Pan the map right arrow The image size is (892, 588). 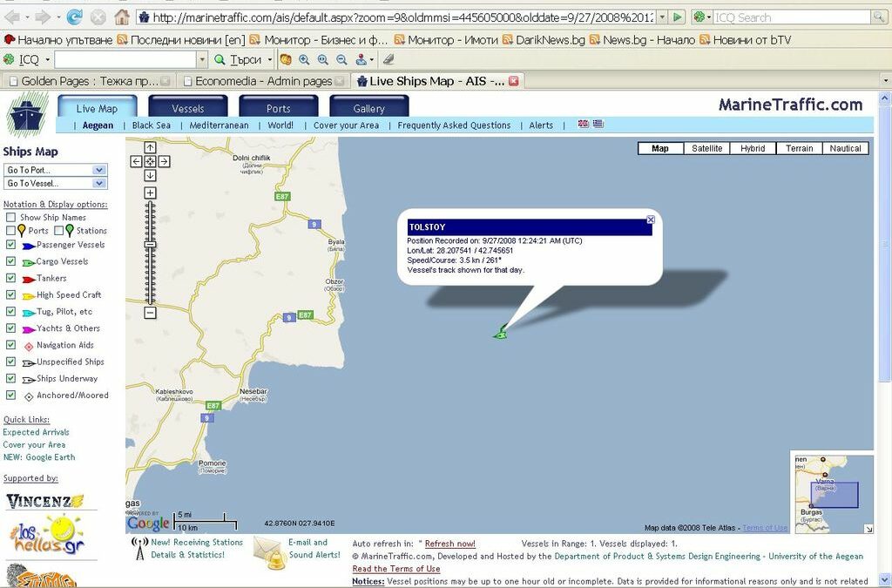click(164, 161)
